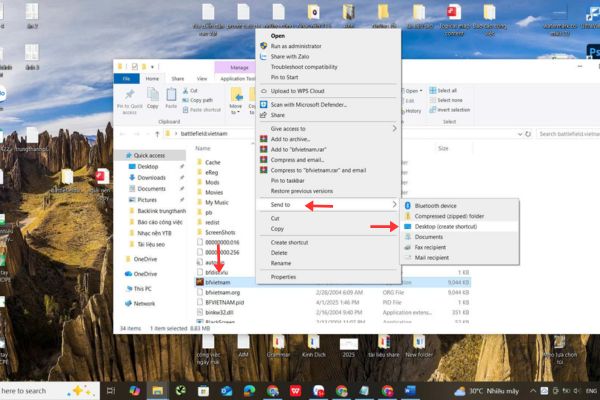Expand the Give access to submenu
The width and height of the screenshot is (600, 400).
click(394, 128)
